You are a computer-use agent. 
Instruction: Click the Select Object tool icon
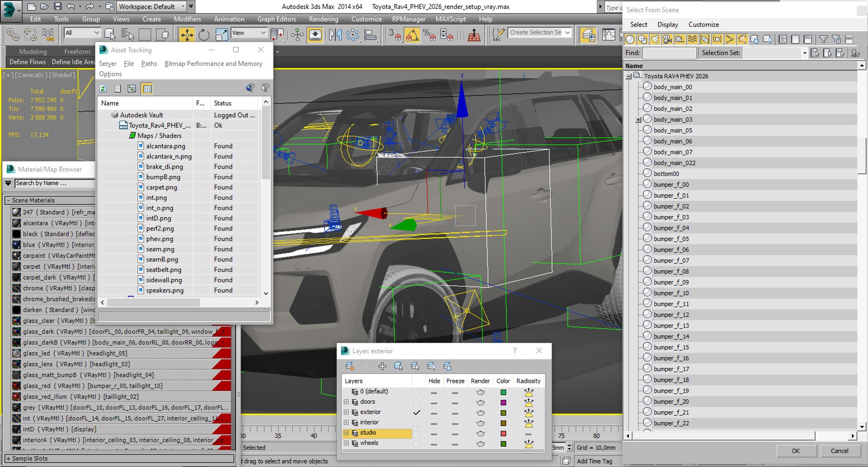point(110,35)
